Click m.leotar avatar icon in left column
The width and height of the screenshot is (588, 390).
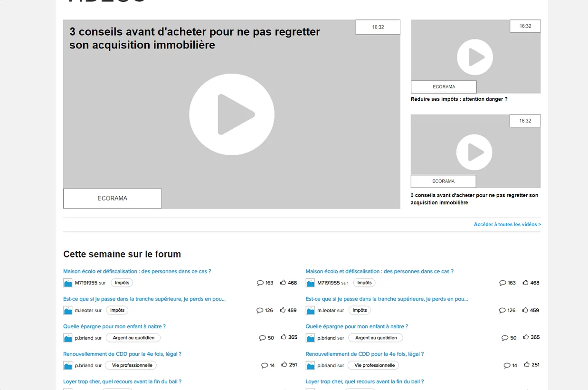coord(68,311)
